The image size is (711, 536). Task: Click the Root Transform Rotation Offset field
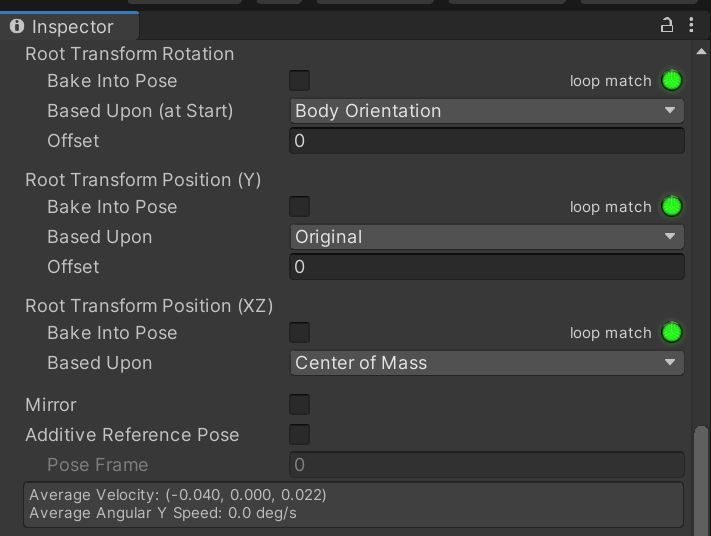487,141
